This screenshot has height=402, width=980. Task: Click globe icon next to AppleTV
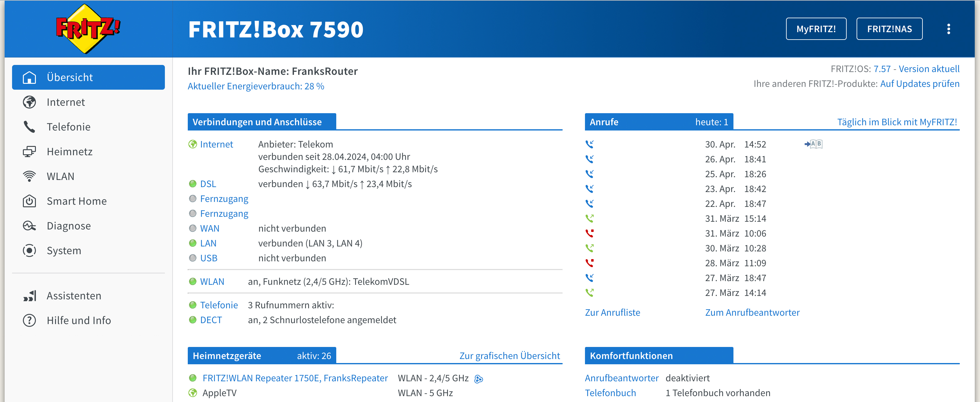pyautogui.click(x=193, y=393)
